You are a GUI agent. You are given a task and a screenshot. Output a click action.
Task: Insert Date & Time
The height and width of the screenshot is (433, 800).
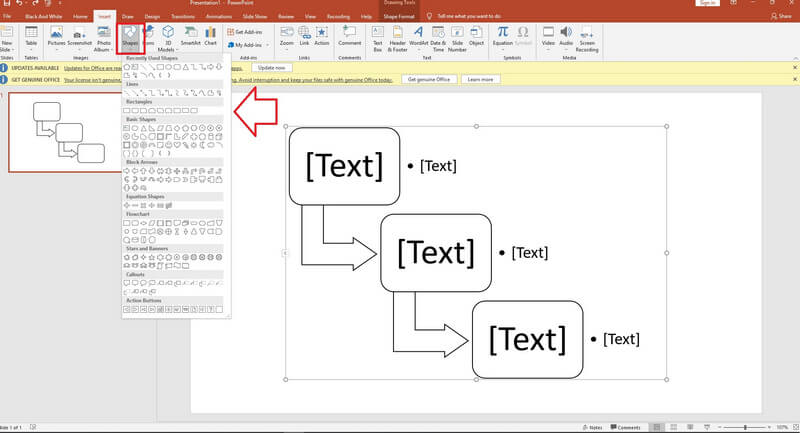pos(438,39)
